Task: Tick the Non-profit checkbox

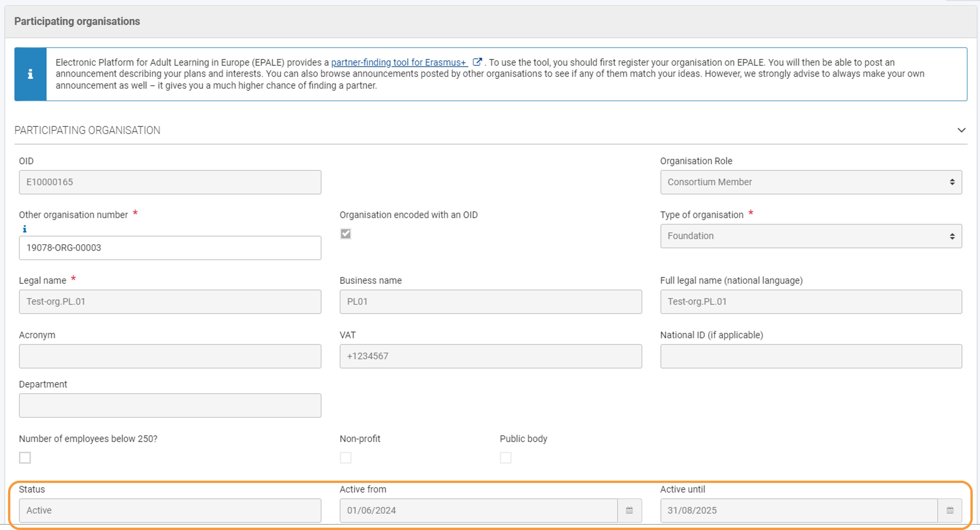Action: (x=345, y=458)
